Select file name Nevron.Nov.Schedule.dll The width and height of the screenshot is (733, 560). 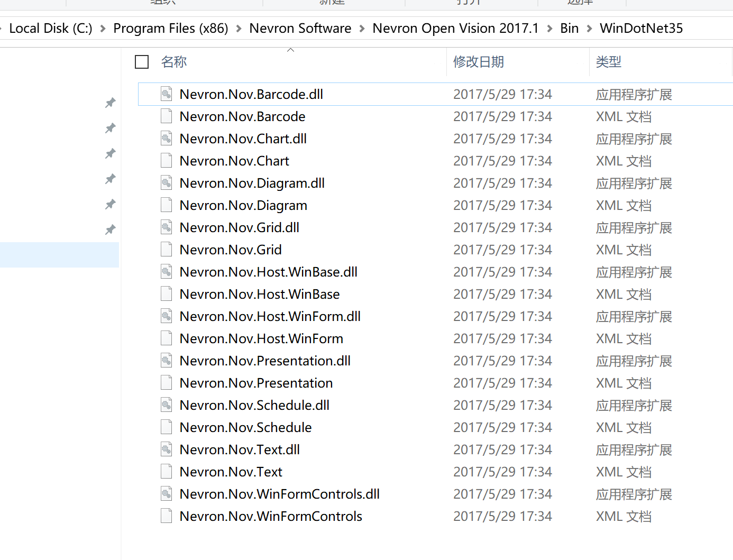coord(254,405)
